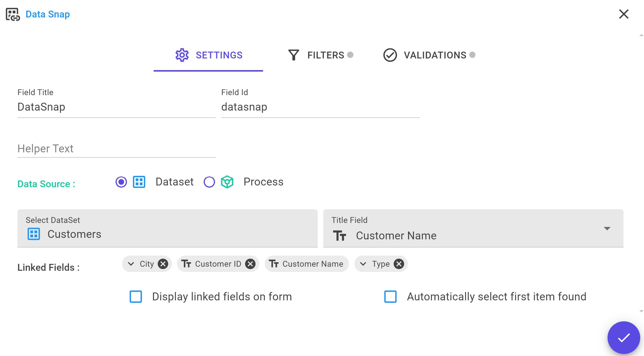This screenshot has width=644, height=356.
Task: Click the Title Field text-type icon
Action: [339, 236]
